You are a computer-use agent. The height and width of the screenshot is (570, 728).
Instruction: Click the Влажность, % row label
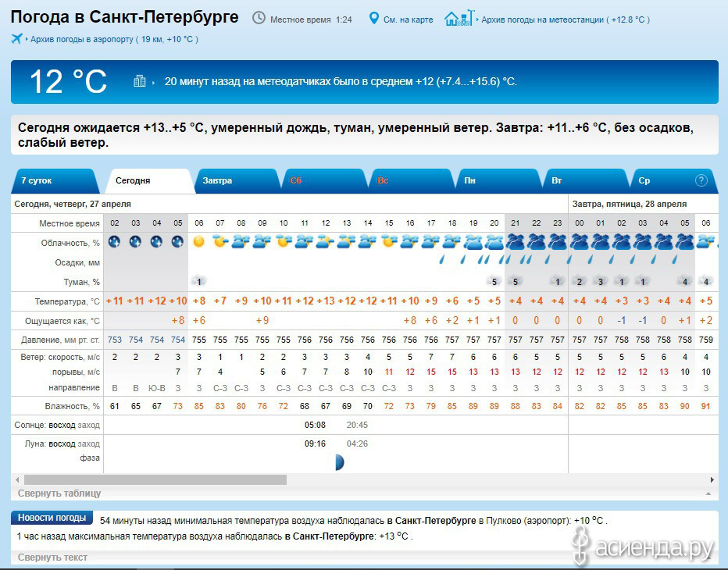[72, 406]
